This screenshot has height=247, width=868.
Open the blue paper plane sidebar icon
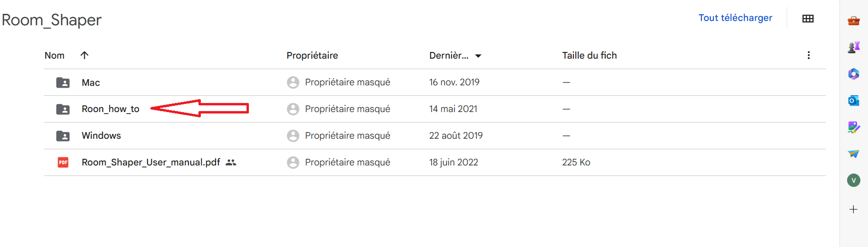[853, 154]
